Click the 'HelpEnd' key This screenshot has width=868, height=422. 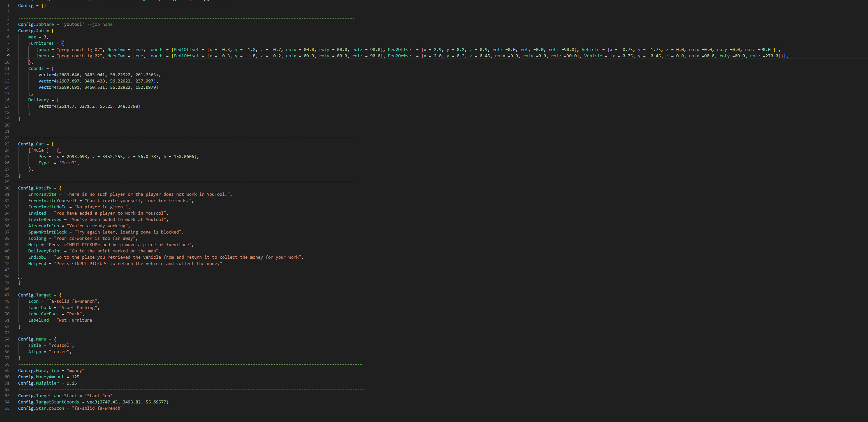coord(37,264)
